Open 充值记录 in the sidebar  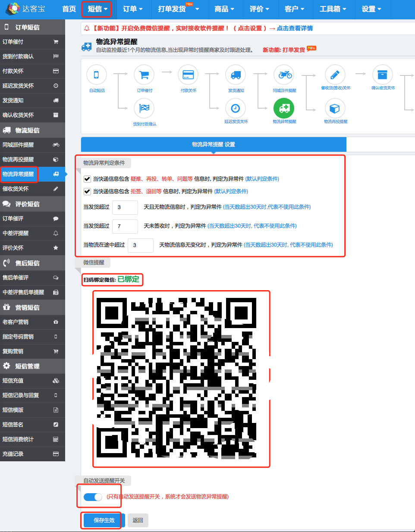pyautogui.click(x=32, y=454)
